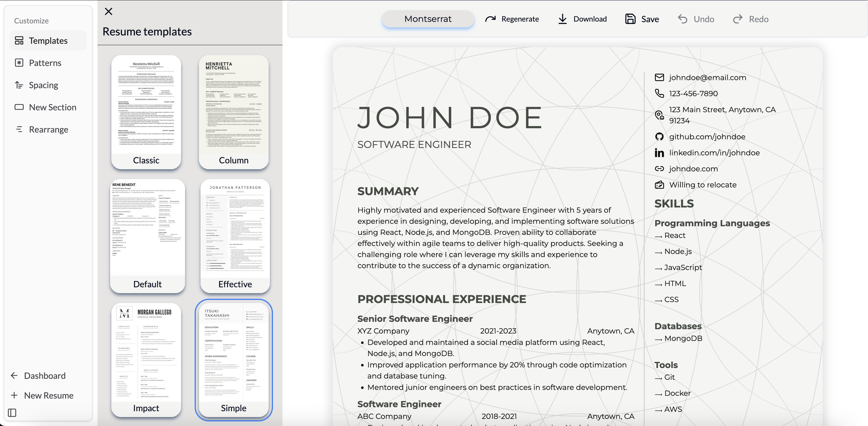The width and height of the screenshot is (868, 426).
Task: Click the Save floppy disk icon
Action: (x=630, y=19)
